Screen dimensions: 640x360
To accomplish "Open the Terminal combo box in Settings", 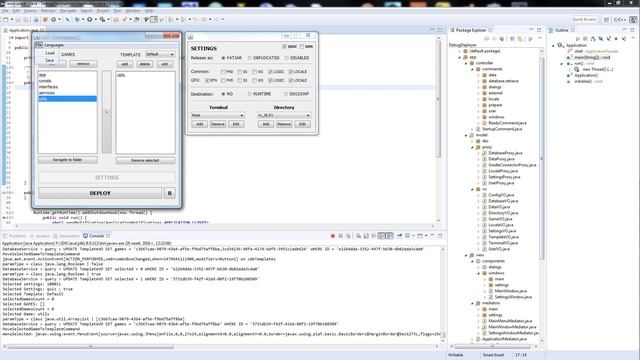I will coord(218,116).
